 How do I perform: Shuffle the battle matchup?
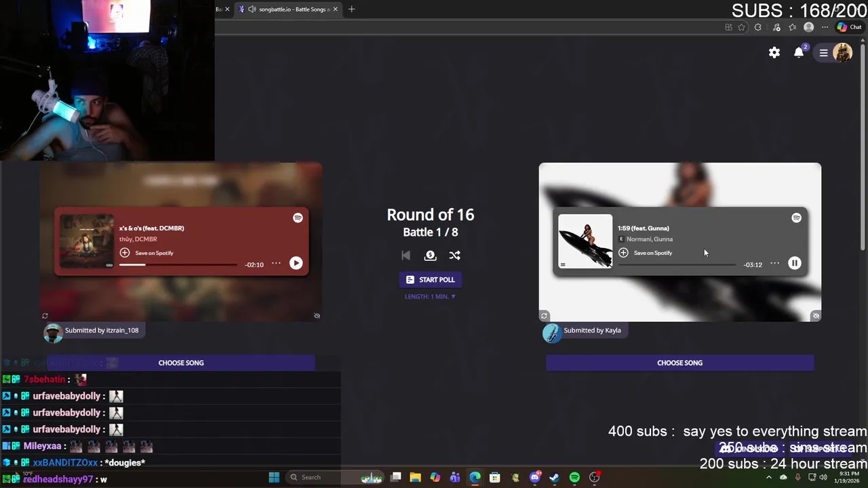click(x=454, y=256)
